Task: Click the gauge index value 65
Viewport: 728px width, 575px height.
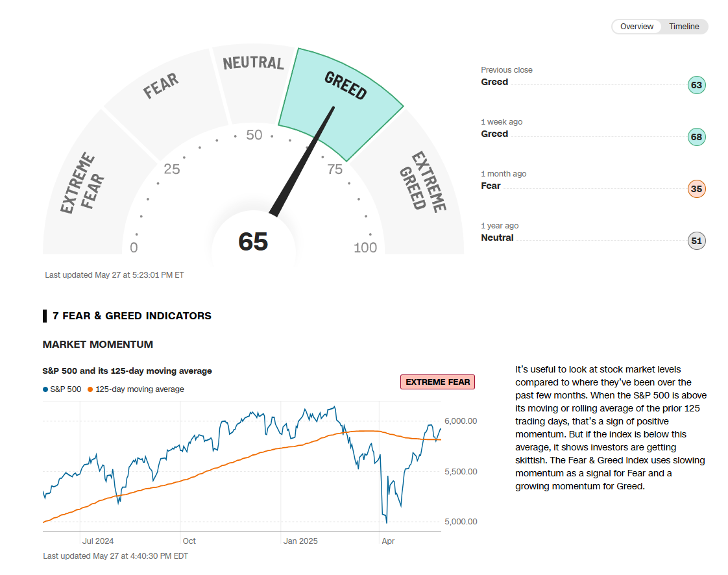Action: coord(253,241)
